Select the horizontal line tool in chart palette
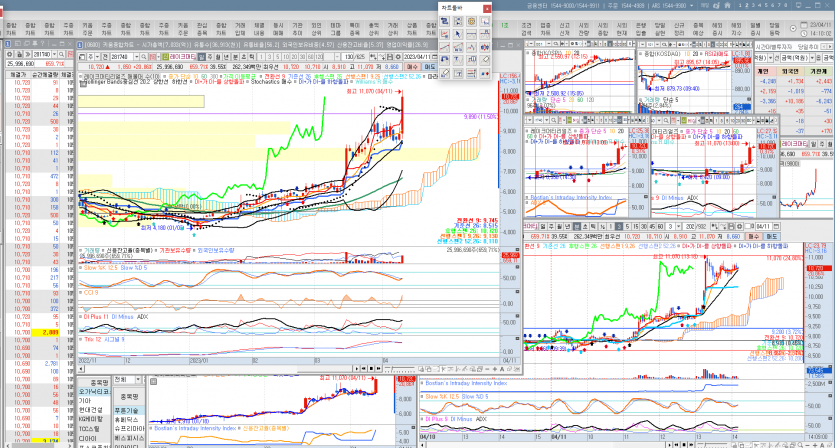 pyautogui.click(x=471, y=34)
